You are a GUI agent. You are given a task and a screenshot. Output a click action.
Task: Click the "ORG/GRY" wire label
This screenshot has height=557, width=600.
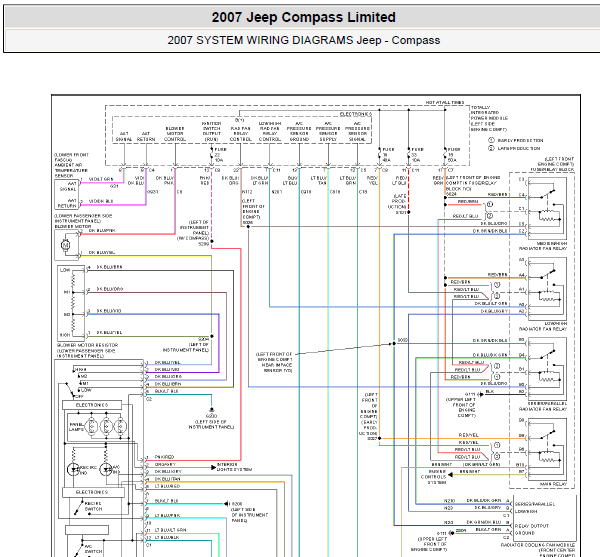tap(165, 464)
